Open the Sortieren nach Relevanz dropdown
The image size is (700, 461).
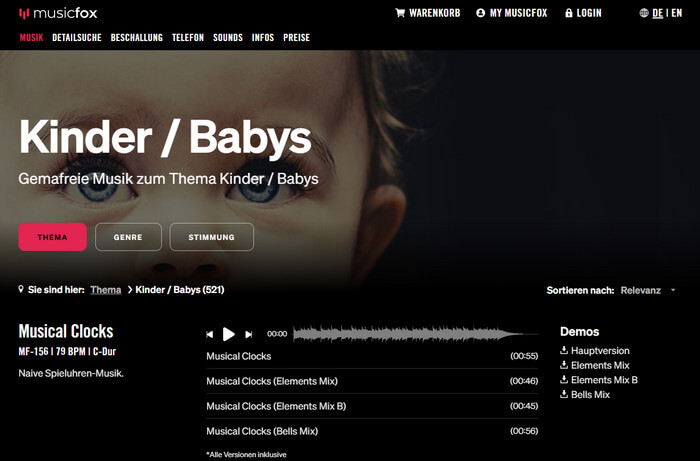coord(648,291)
